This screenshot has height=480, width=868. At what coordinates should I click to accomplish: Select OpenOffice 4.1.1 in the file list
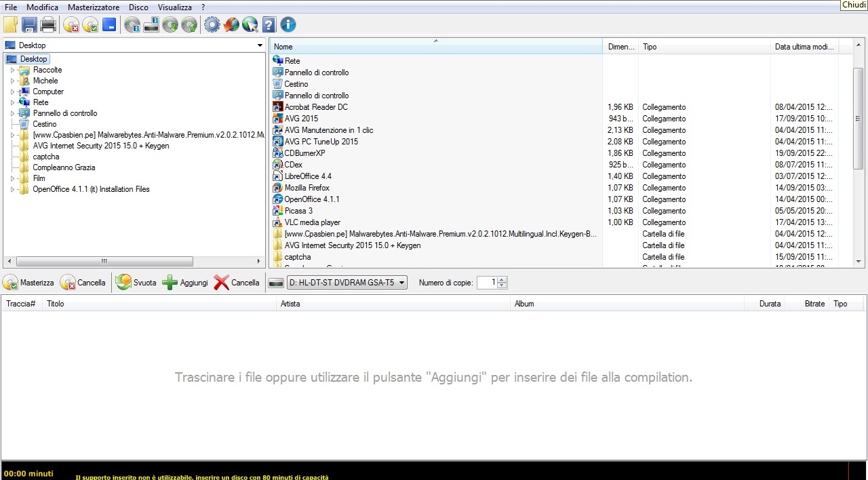click(x=312, y=199)
